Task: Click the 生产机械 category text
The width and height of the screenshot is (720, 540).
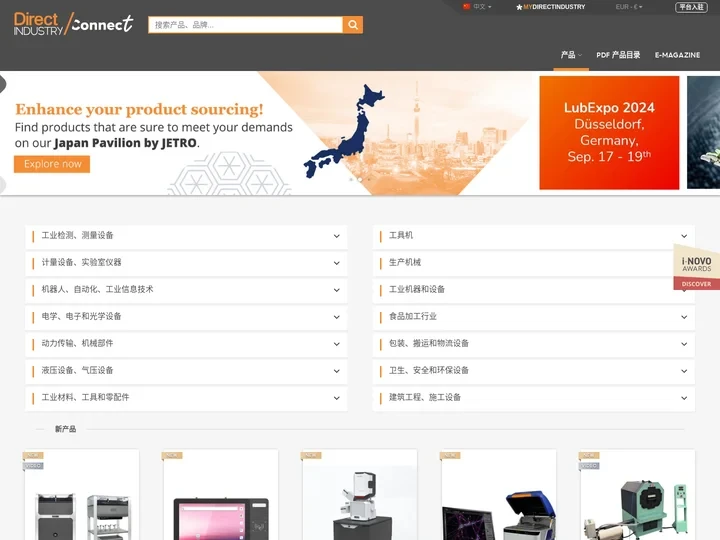Action: 405,262
